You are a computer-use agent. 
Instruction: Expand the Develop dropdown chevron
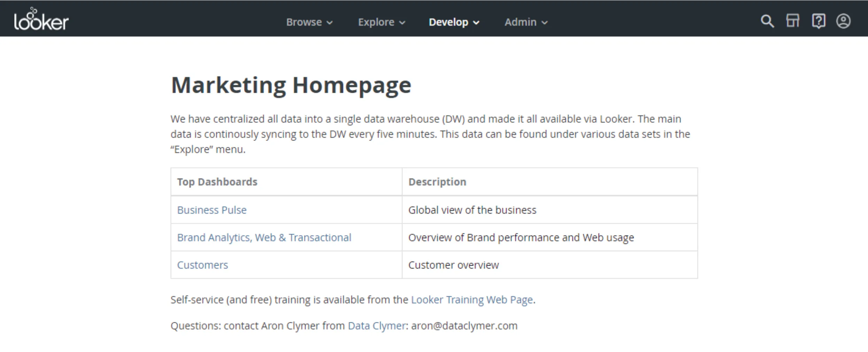pos(476,22)
